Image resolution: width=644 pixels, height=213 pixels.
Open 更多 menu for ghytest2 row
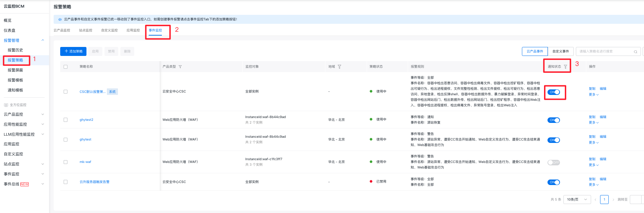(x=594, y=123)
